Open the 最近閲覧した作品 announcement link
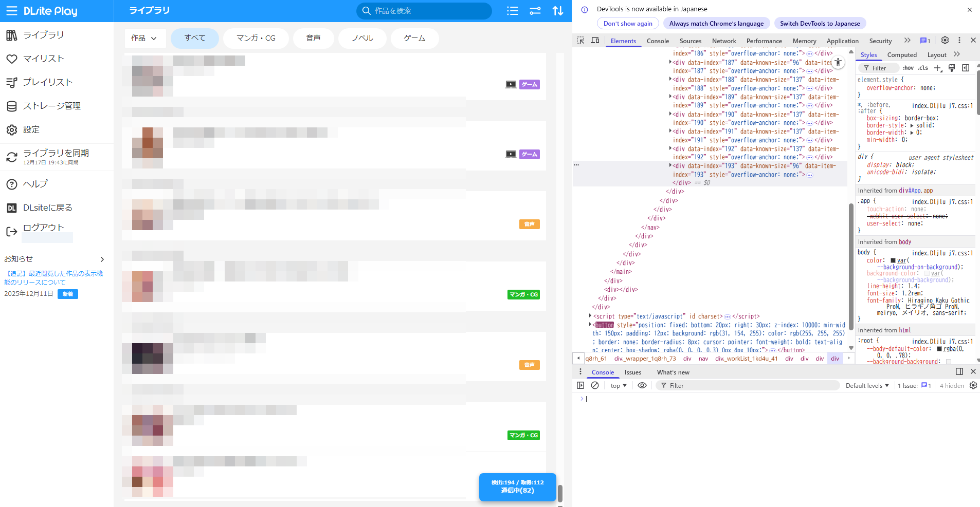This screenshot has height=507, width=980. (x=53, y=278)
